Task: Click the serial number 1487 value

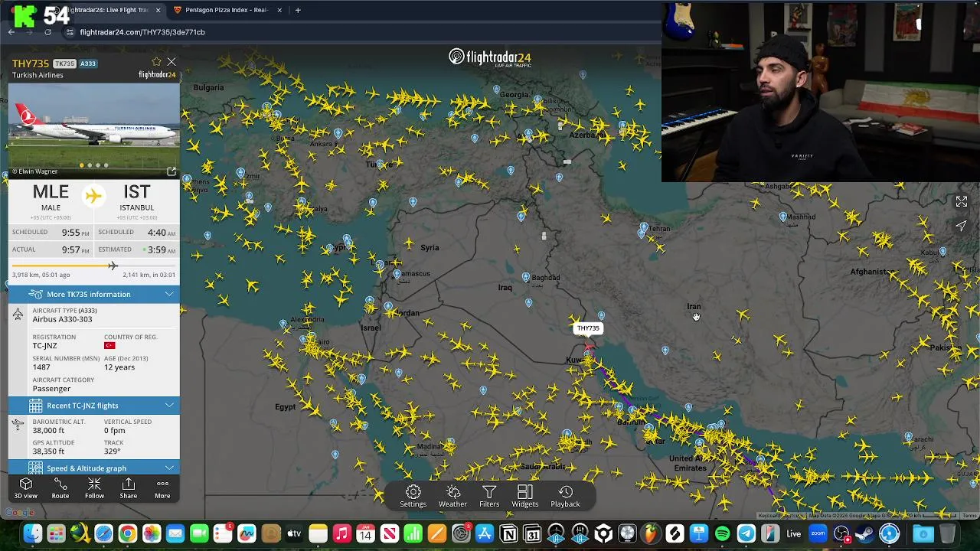Action: point(41,367)
